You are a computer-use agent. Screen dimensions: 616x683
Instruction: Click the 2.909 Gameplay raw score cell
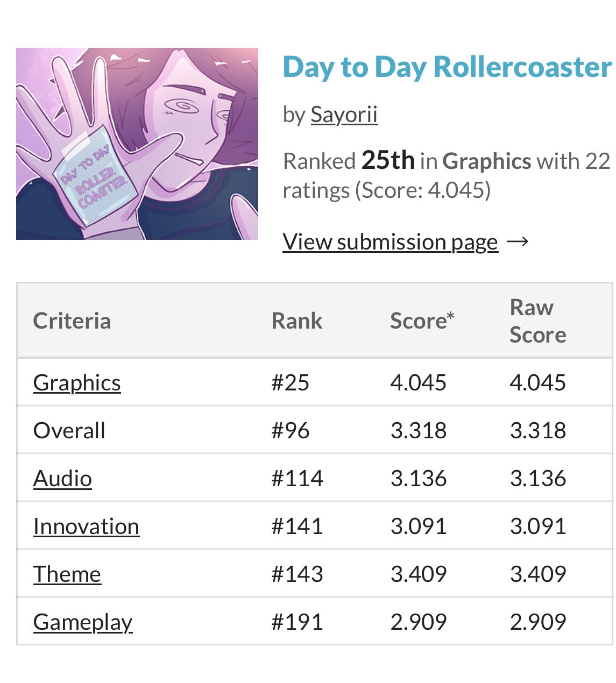click(x=538, y=622)
